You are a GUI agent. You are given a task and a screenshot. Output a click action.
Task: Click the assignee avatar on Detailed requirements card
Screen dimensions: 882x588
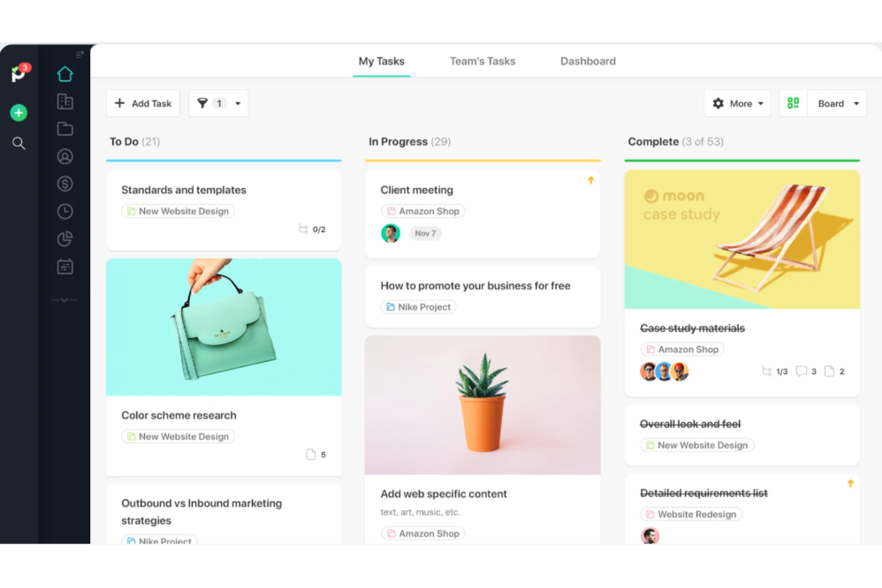[x=650, y=536]
